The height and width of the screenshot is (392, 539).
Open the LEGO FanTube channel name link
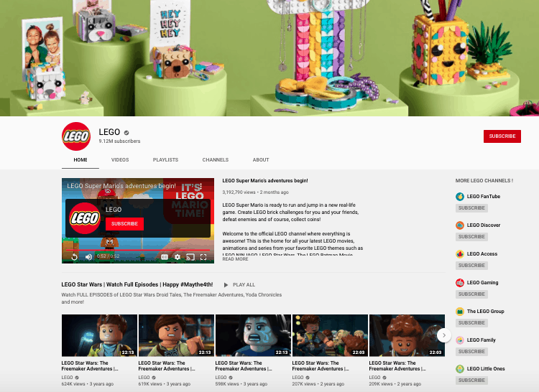coord(484,197)
